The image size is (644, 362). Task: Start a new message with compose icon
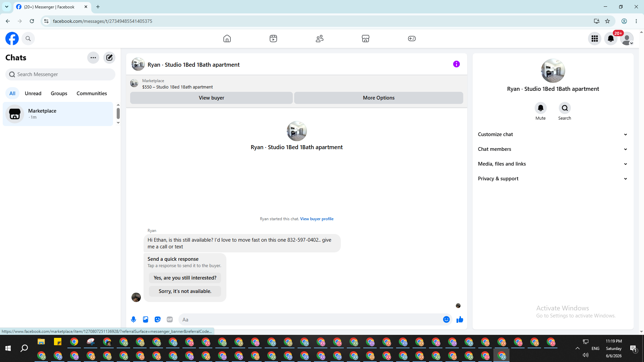[x=109, y=58]
